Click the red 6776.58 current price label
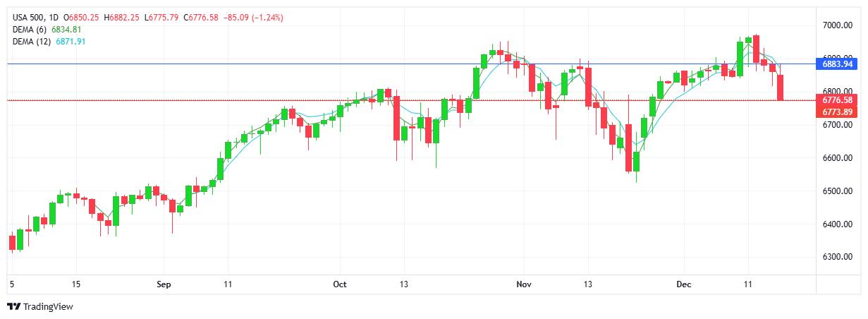868x319 pixels. pyautogui.click(x=837, y=100)
